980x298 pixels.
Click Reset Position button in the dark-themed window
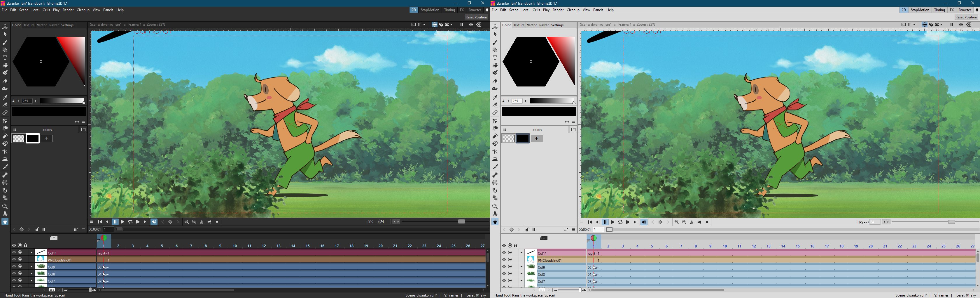click(476, 17)
